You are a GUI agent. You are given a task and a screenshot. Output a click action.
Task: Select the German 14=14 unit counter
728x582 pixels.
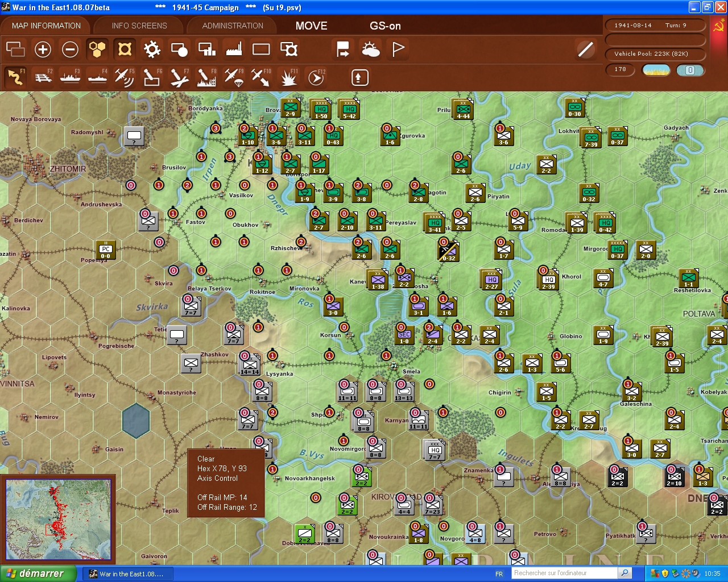pos(249,364)
